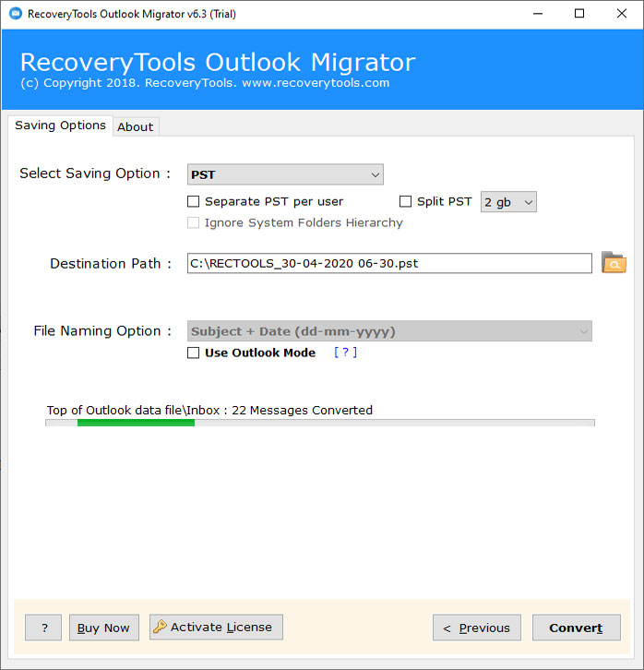Expand the 2 gb split size dropdown

[508, 202]
